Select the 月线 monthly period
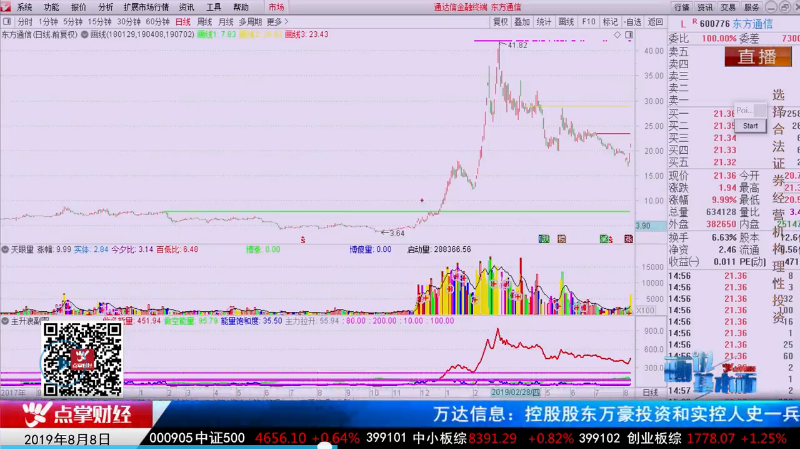Screen dimensions: 800x449 (226, 22)
